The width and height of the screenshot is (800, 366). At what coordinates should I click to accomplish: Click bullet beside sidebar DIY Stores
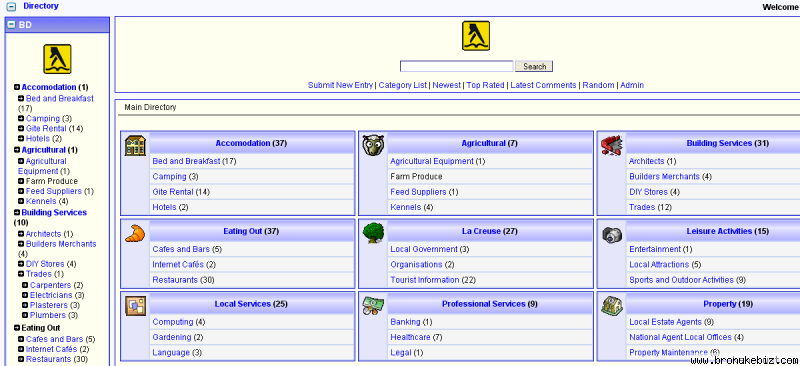(21, 264)
